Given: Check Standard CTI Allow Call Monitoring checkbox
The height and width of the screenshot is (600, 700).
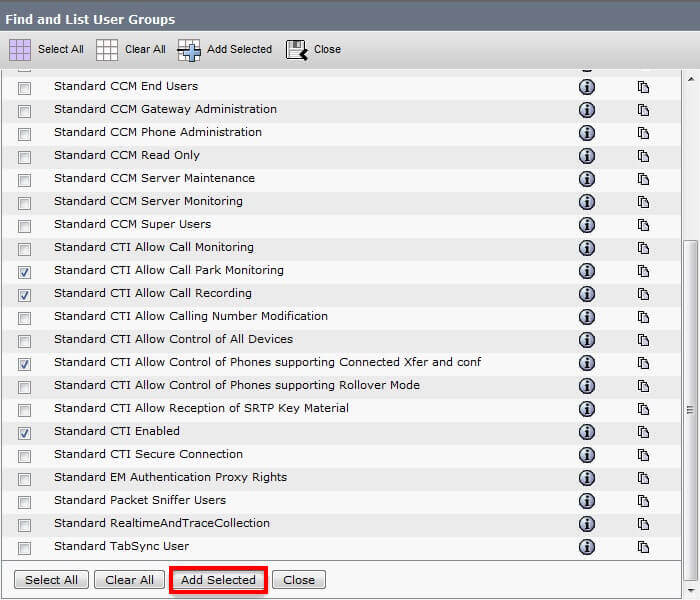Looking at the screenshot, I should [25, 249].
